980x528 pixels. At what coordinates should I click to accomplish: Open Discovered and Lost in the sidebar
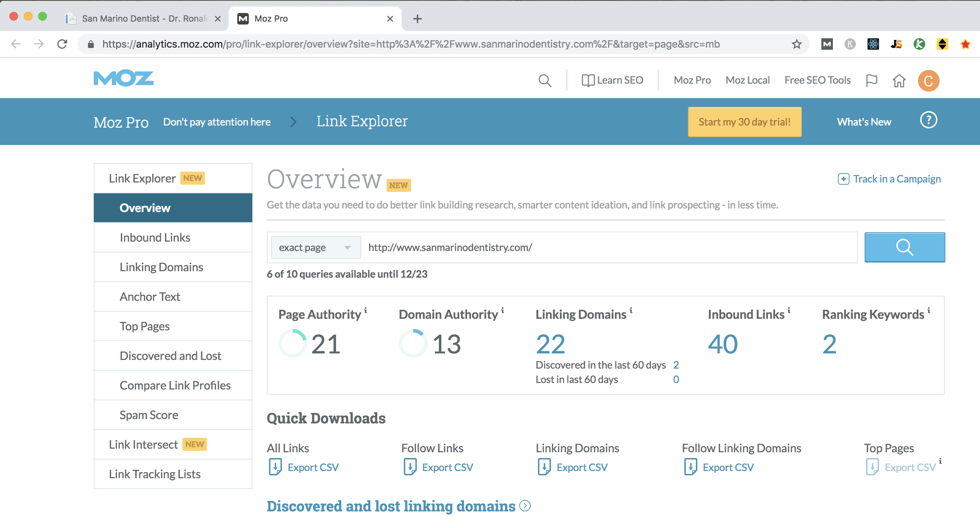(x=173, y=356)
